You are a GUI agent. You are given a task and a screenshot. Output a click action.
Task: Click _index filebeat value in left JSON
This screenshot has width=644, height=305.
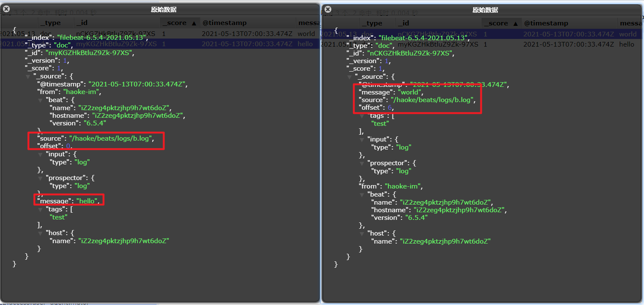tap(101, 37)
